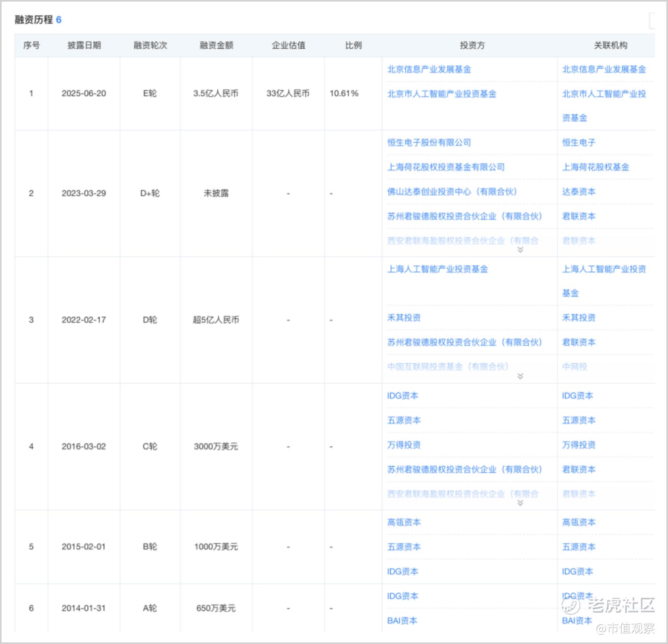Select the 披露日期 column header

84,45
